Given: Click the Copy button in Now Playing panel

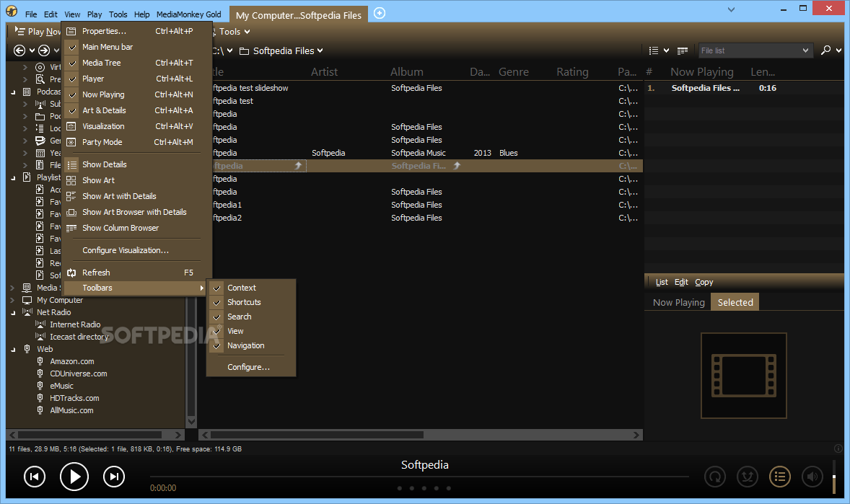Looking at the screenshot, I should 704,282.
